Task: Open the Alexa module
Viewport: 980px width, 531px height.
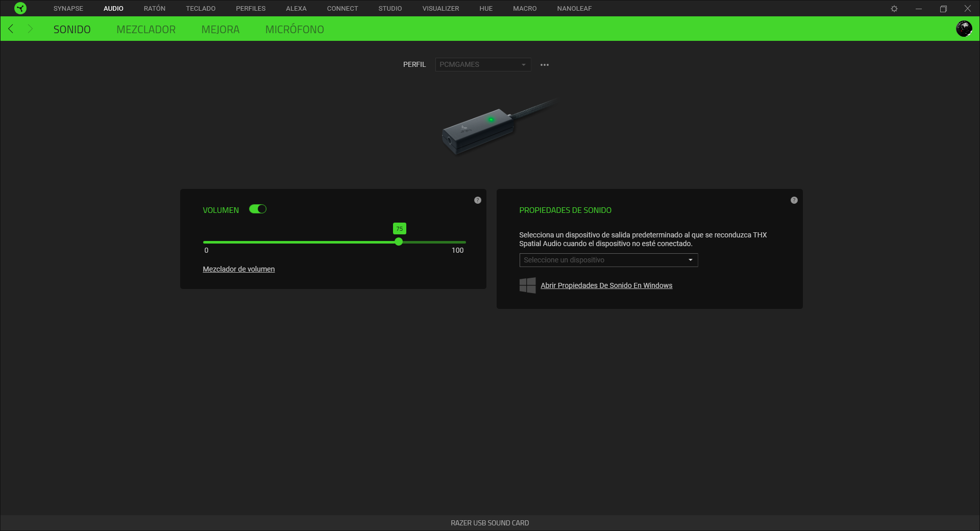Action: point(296,9)
